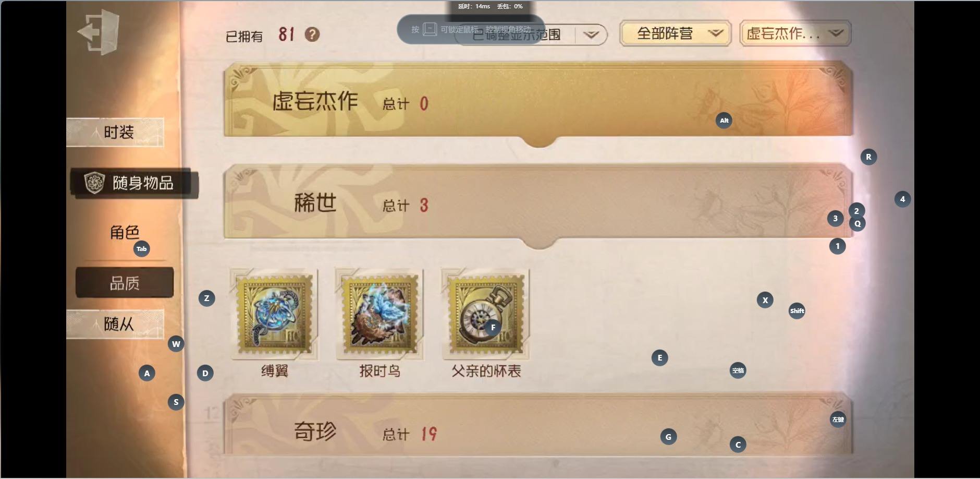Click the exit door icon
Screen dimensions: 980x479
pos(99,32)
